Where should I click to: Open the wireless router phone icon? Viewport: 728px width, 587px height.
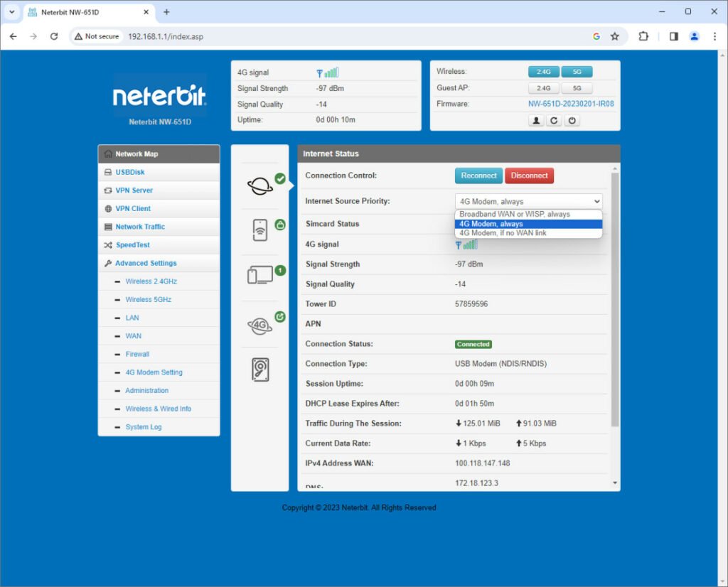click(260, 230)
